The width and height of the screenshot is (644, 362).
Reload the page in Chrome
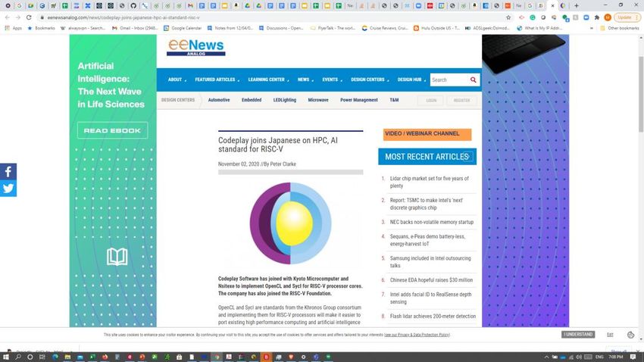pos(29,17)
